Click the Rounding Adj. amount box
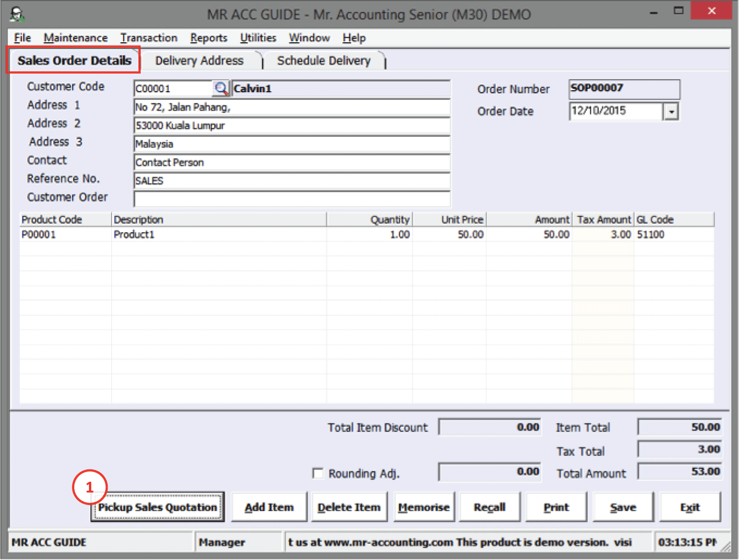 pyautogui.click(x=490, y=472)
